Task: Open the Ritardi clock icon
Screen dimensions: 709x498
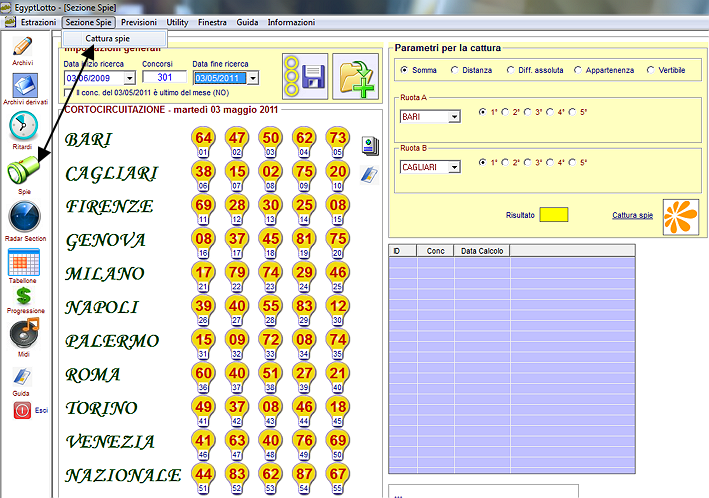Action: (23, 126)
